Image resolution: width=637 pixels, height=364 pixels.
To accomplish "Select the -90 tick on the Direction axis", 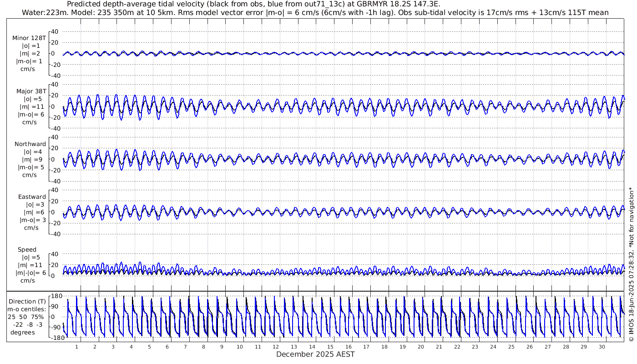I will (56, 327).
